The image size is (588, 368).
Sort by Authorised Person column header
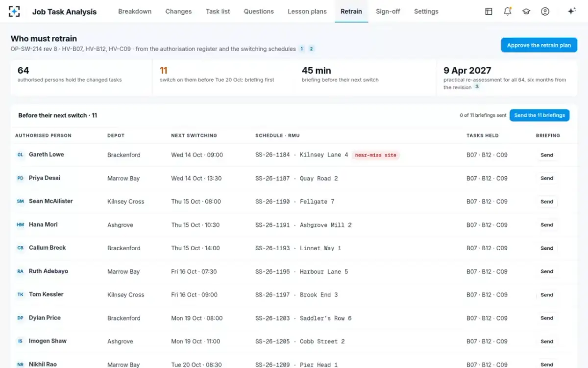43,135
